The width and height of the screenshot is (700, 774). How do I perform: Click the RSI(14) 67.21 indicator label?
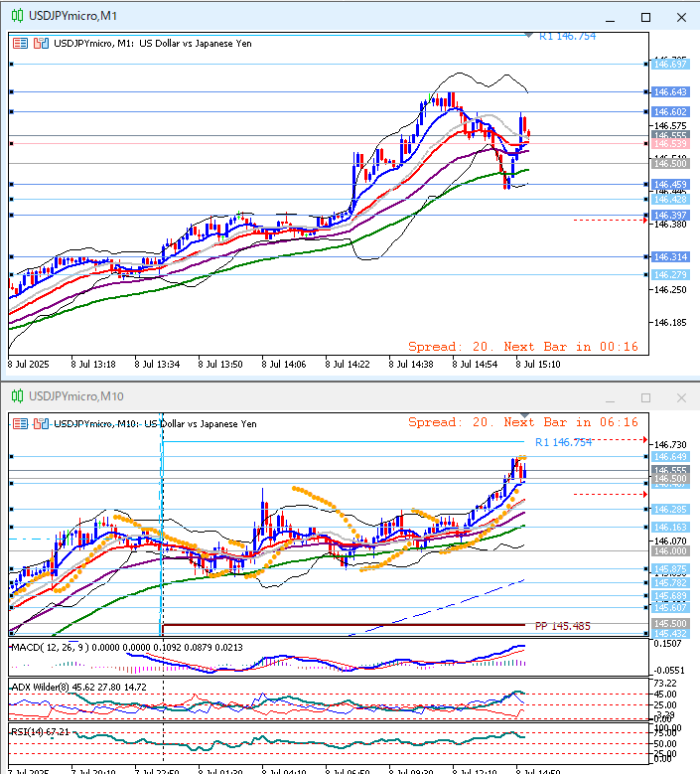[40, 732]
